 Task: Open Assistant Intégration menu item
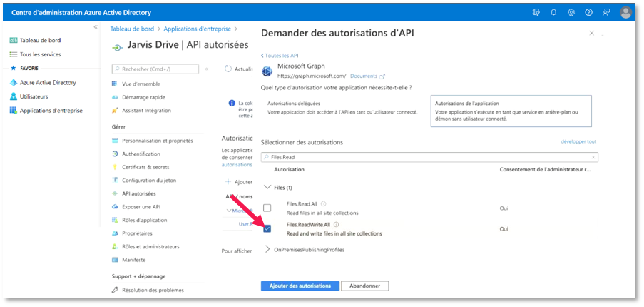point(146,111)
